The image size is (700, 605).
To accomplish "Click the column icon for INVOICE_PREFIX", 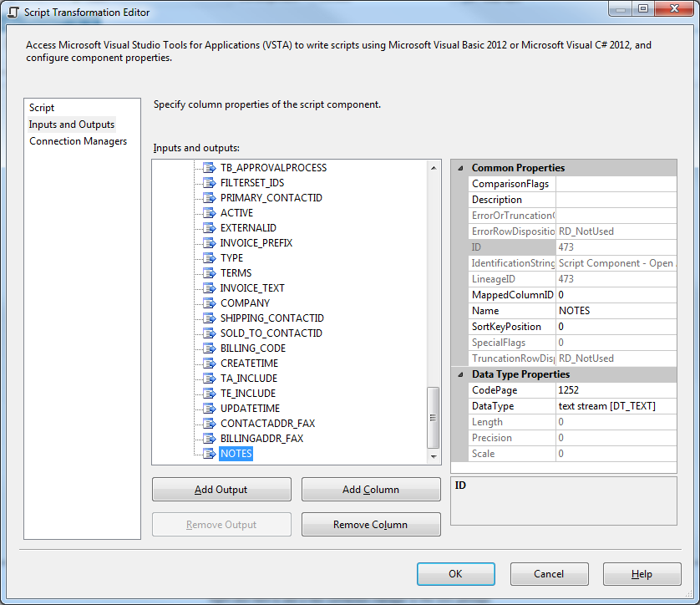I will 207,242.
